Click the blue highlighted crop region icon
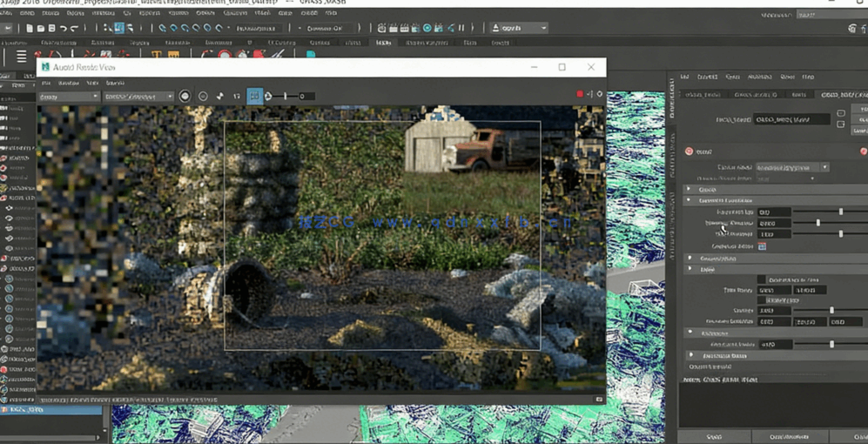Image resolution: width=868 pixels, height=444 pixels. coord(254,96)
